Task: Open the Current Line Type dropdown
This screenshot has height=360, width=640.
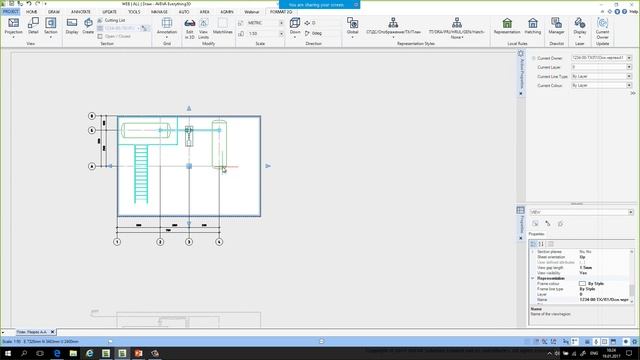Action: click(629, 76)
